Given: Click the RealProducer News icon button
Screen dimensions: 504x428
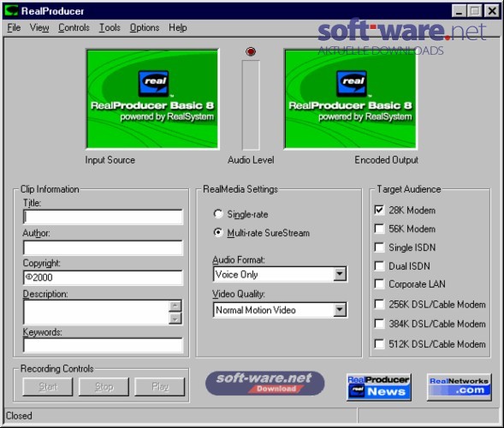Looking at the screenshot, I should coord(379,387).
